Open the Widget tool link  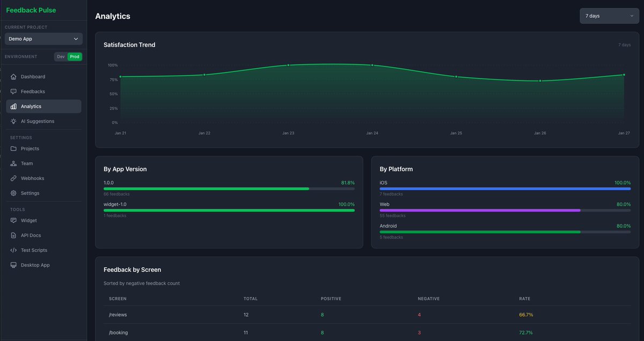click(43, 221)
